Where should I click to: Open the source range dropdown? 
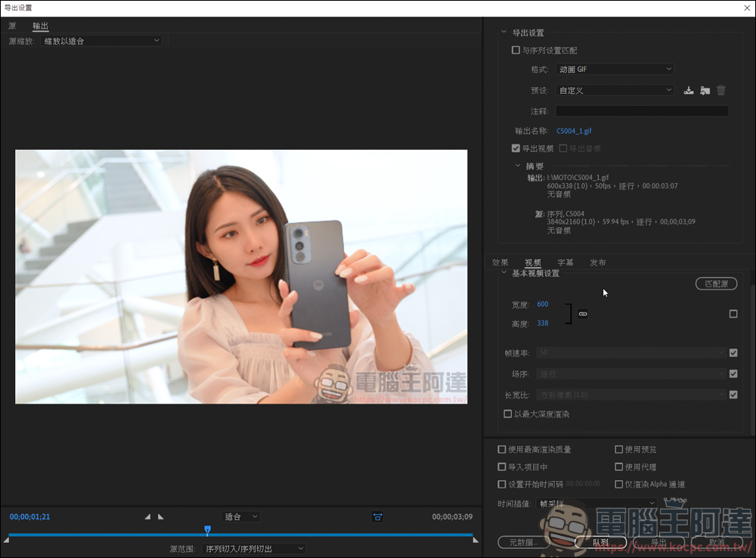coord(253,549)
